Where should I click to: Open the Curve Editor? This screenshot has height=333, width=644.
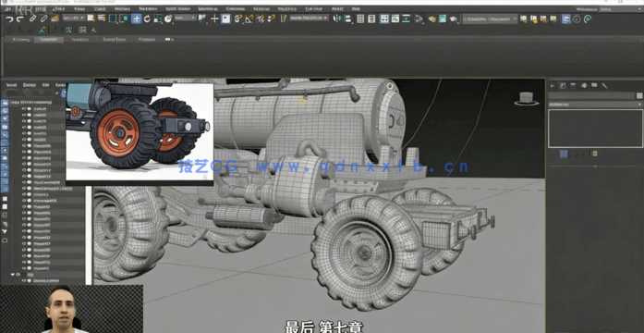(395, 18)
